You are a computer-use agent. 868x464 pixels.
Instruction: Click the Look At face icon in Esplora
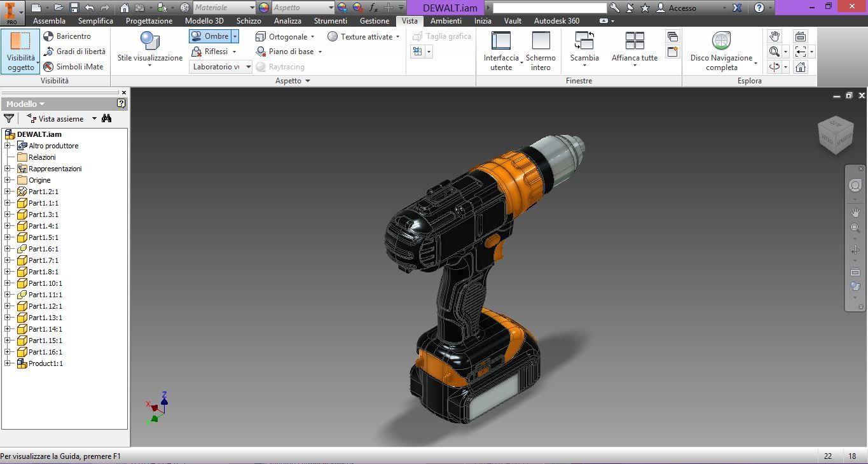tap(801, 36)
